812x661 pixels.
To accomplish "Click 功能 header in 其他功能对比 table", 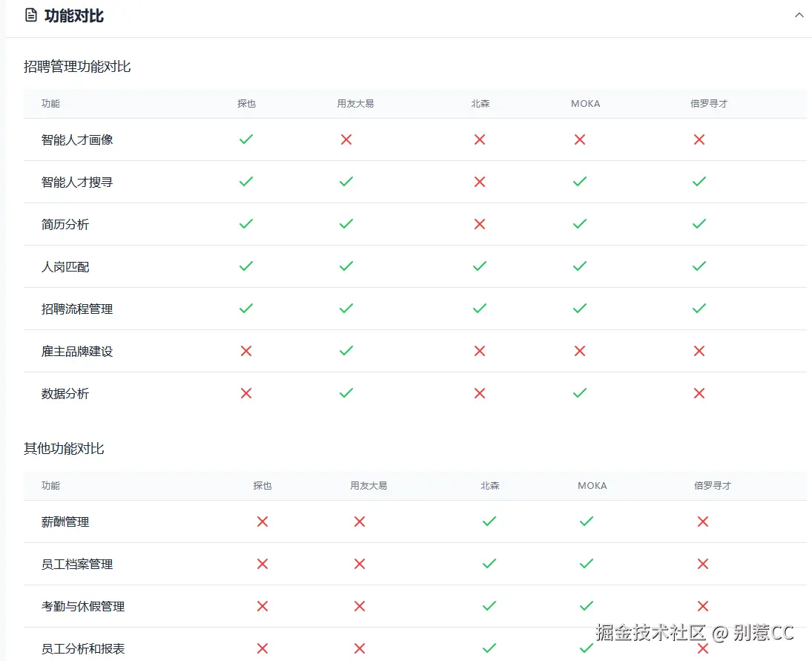I will [50, 486].
